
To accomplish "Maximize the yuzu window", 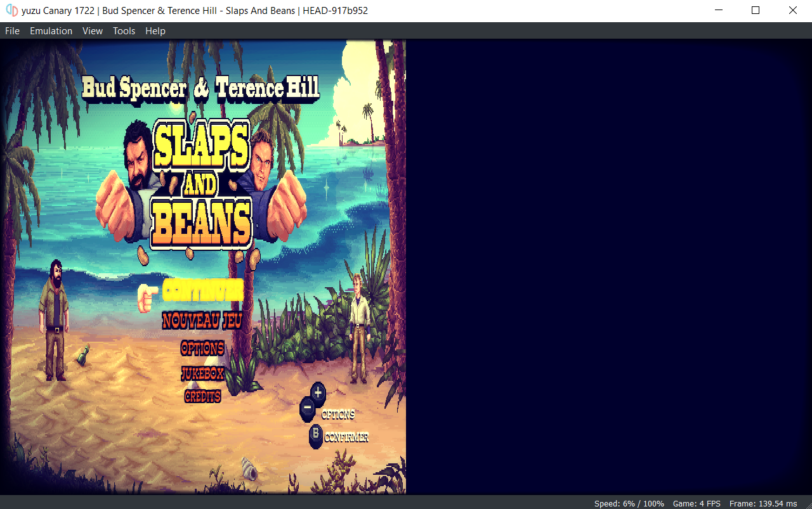I will point(756,10).
